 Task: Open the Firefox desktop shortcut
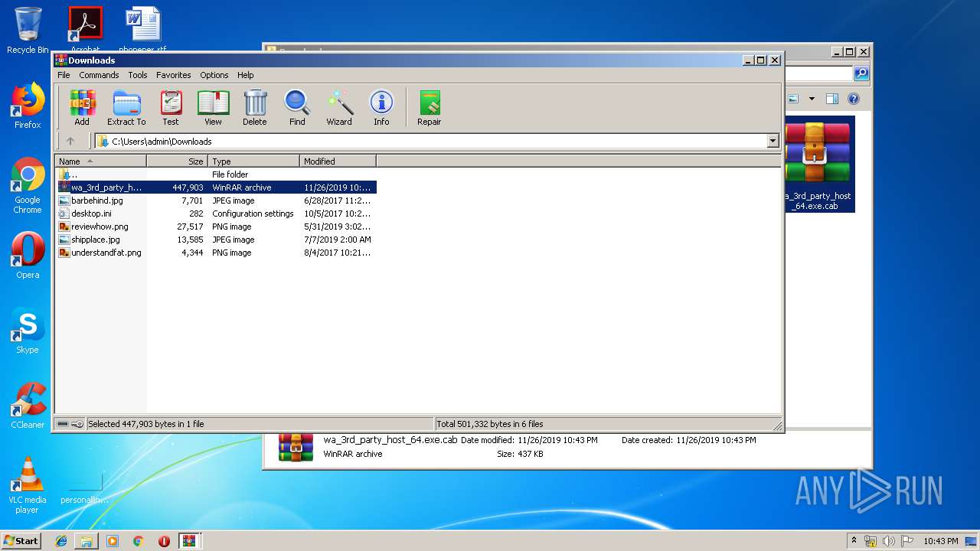click(28, 106)
